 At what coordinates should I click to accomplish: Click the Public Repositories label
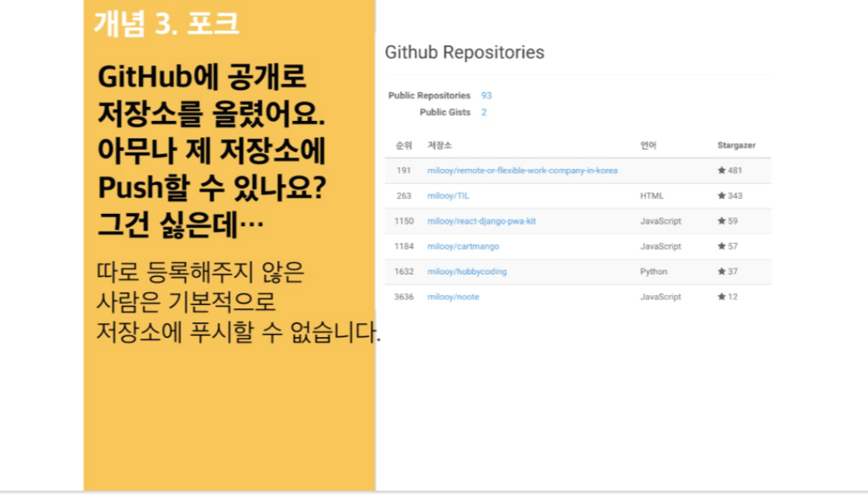click(429, 95)
